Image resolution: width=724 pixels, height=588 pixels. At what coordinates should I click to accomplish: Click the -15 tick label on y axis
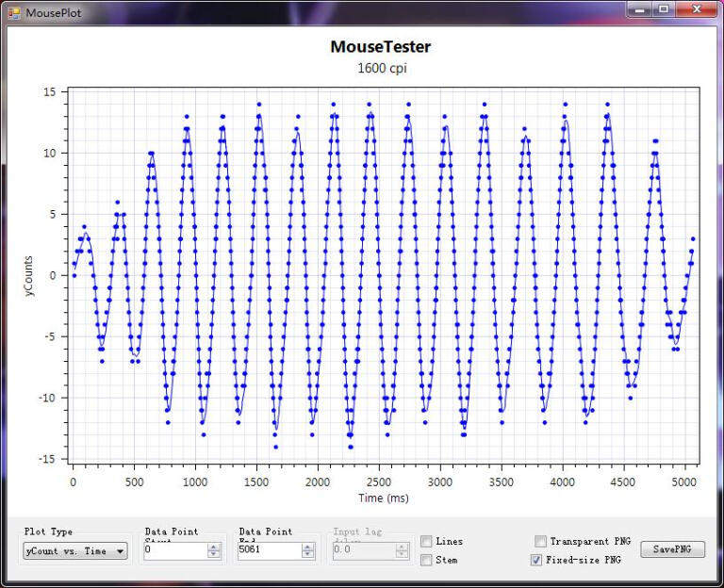coord(46,459)
